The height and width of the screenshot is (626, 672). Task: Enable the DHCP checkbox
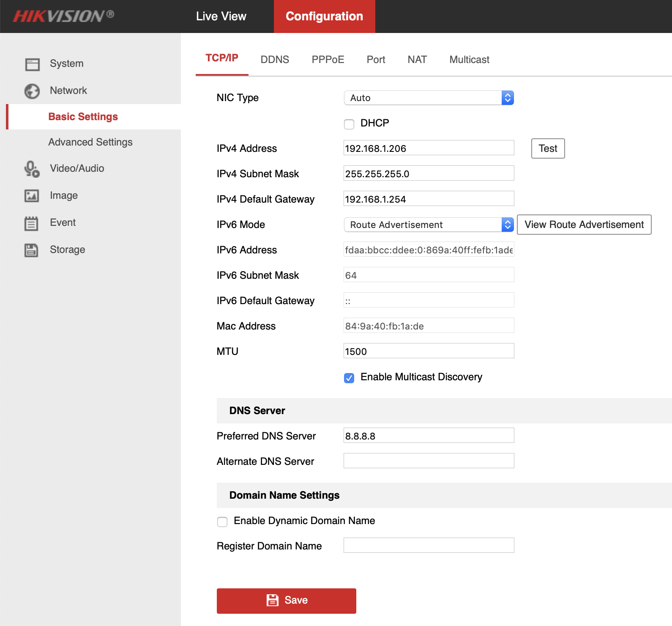[349, 124]
